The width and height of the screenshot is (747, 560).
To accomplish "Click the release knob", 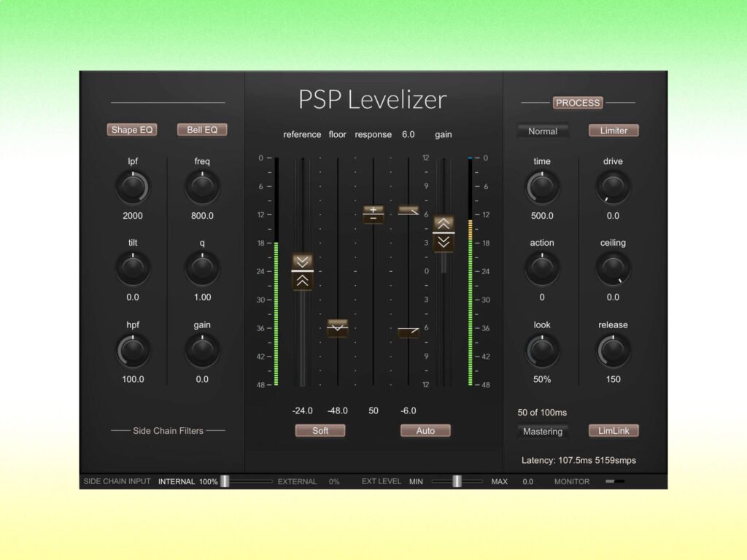I will click(x=613, y=351).
